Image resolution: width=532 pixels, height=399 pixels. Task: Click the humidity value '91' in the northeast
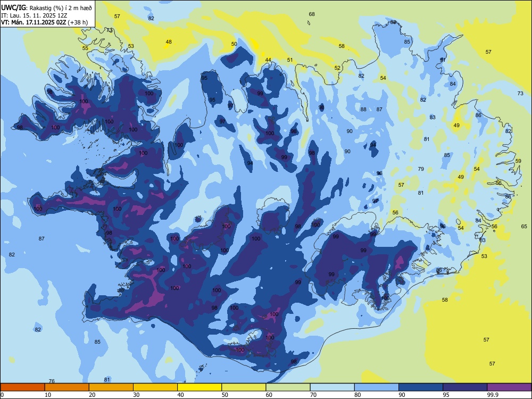[443, 60]
